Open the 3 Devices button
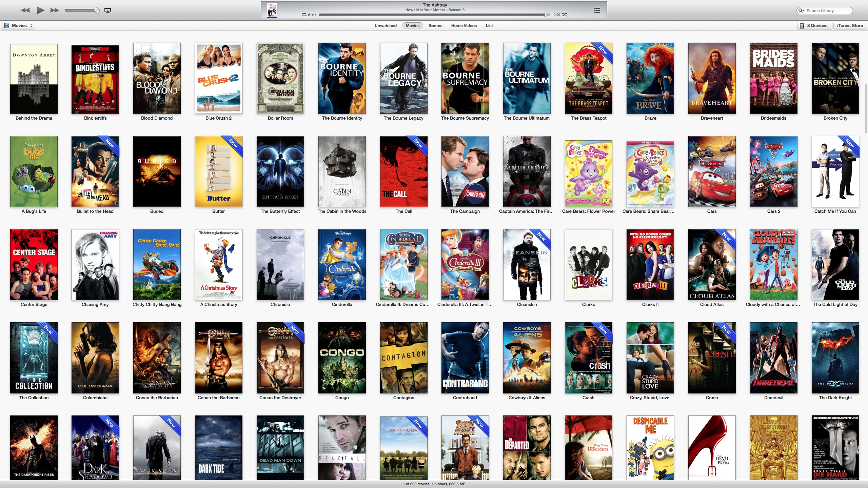868x488 pixels. point(814,26)
